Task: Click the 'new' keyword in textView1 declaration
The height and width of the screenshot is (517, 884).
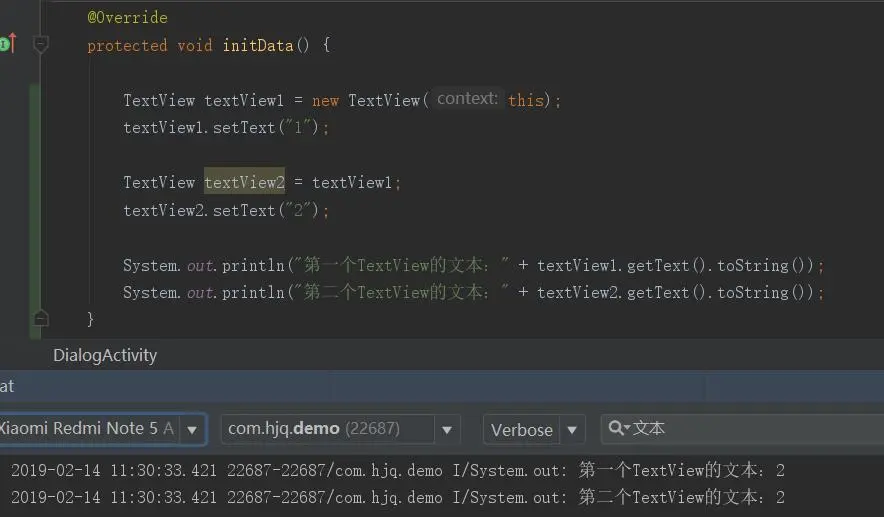Action: click(325, 101)
